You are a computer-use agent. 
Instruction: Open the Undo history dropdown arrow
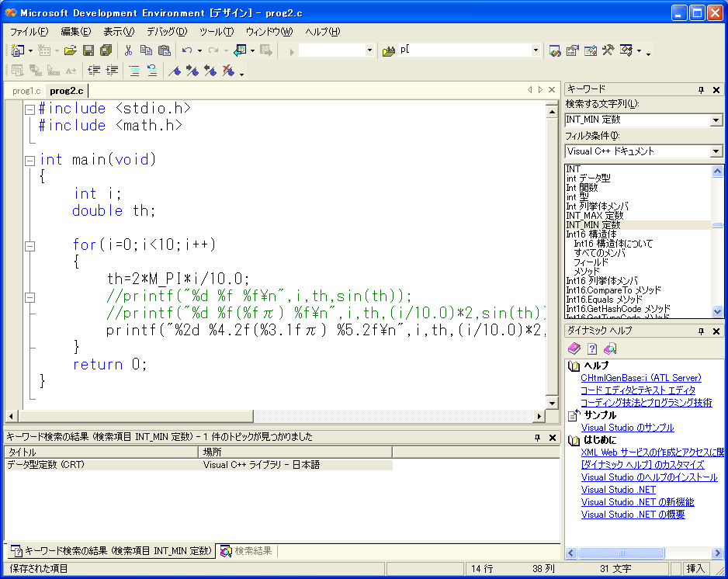coord(199,50)
